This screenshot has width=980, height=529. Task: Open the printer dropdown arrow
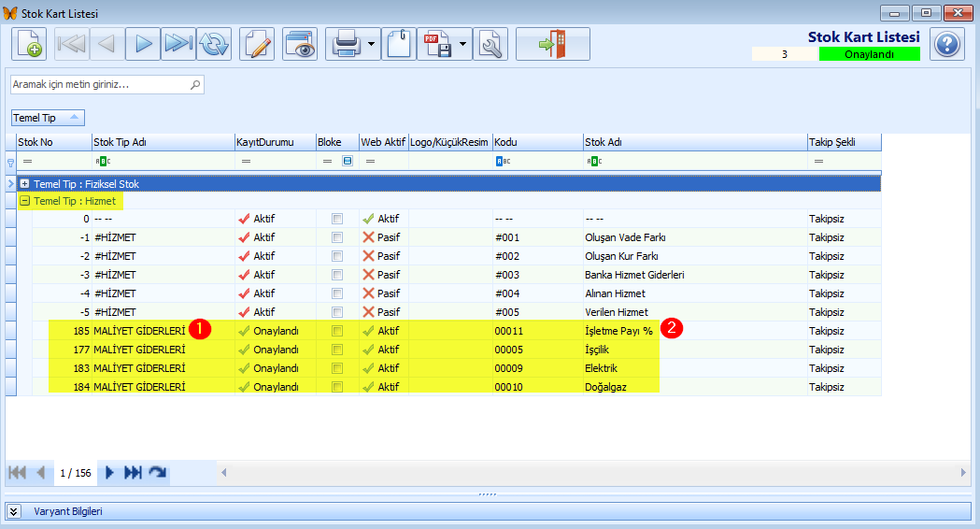[x=371, y=44]
